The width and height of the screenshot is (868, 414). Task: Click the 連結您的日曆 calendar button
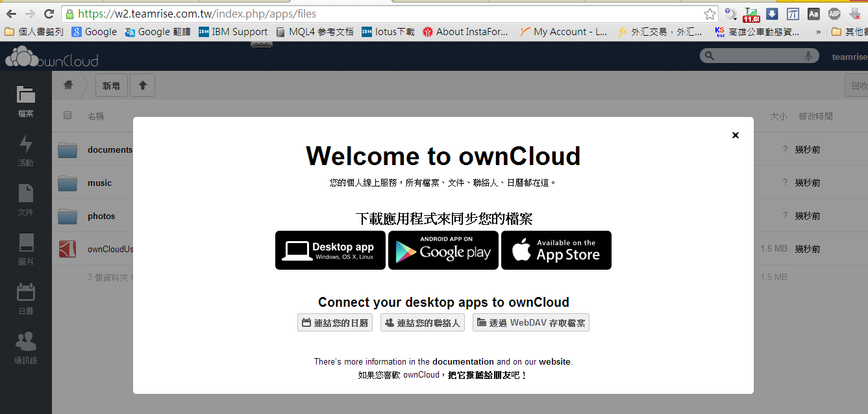coord(335,323)
